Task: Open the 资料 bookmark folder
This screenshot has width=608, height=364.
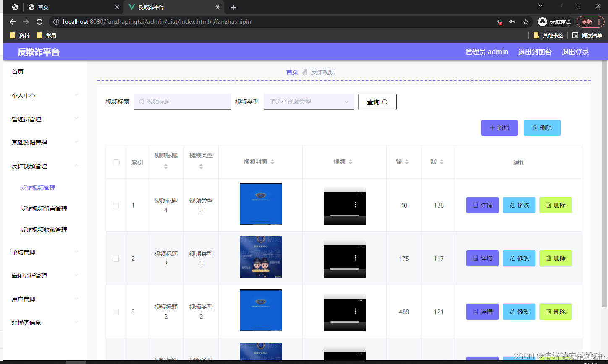Action: tap(19, 36)
